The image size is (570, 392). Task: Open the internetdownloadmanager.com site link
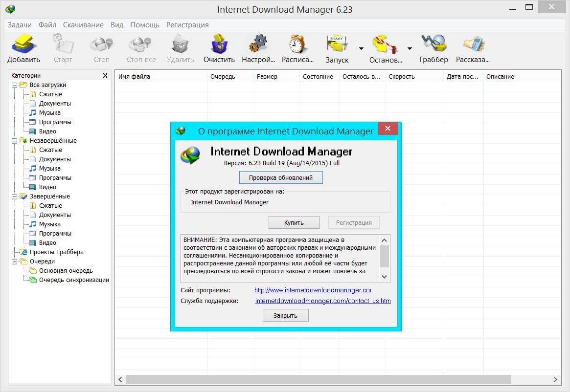(313, 290)
